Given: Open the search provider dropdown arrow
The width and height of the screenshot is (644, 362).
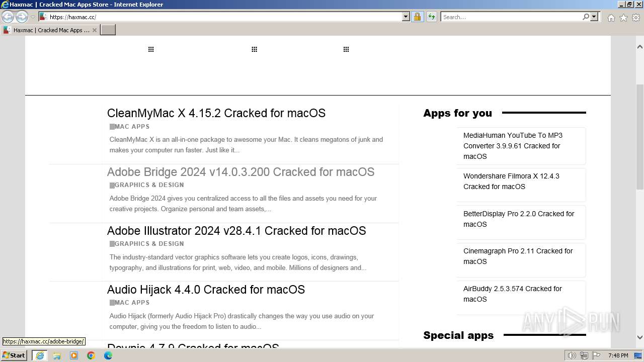Looking at the screenshot, I should 594,17.
